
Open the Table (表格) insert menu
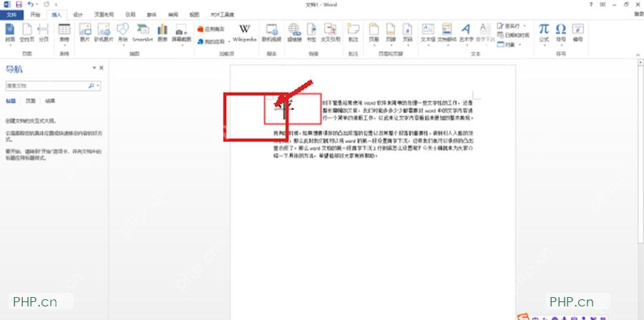(x=64, y=34)
